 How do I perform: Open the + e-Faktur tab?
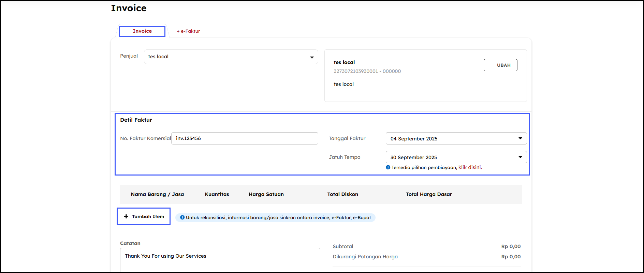(x=188, y=31)
